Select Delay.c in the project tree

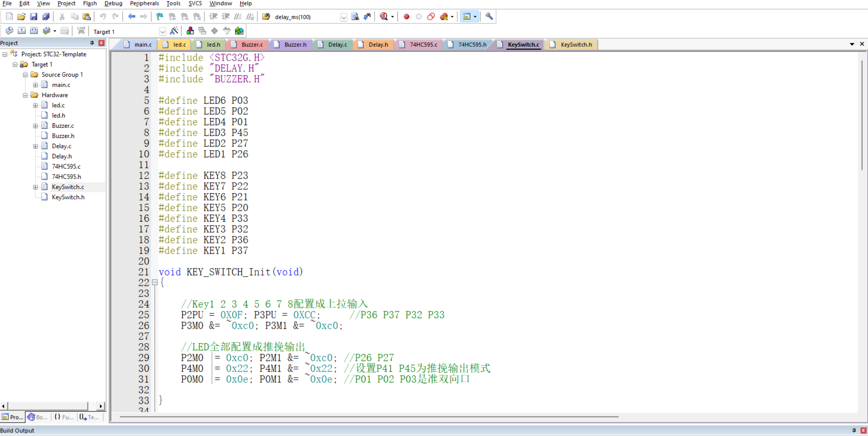coord(62,146)
